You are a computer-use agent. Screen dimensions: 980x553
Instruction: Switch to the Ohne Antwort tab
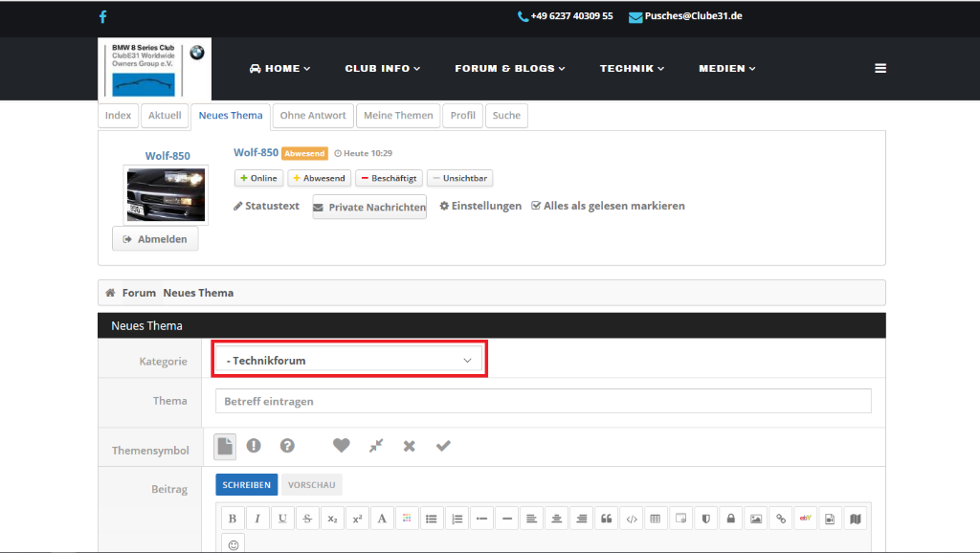coord(313,116)
